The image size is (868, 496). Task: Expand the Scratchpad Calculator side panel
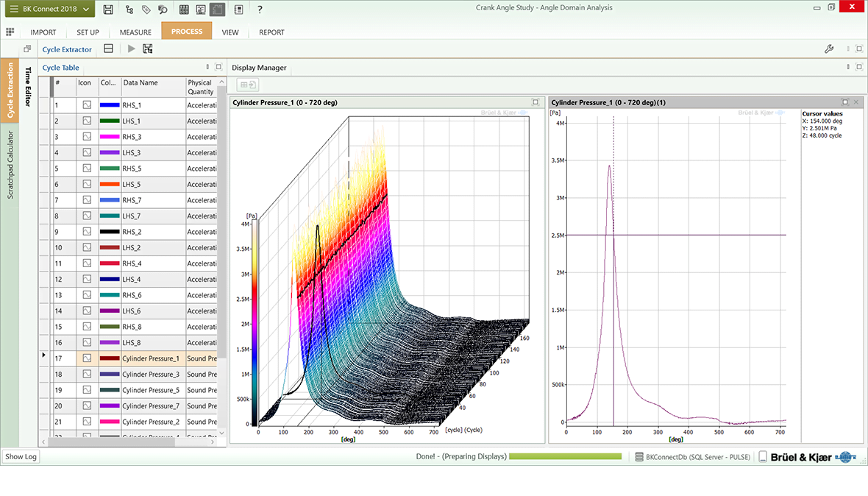point(10,165)
